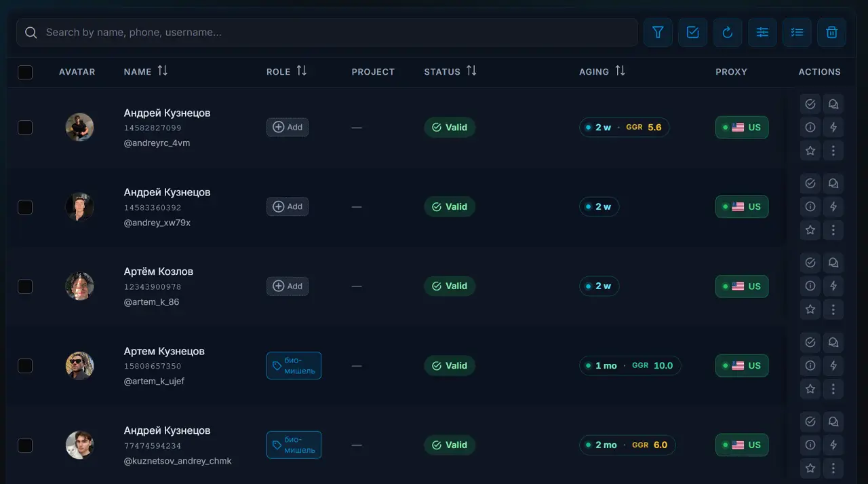This screenshot has width=868, height=484.
Task: Click the trash delete toolbar icon
Action: click(x=832, y=33)
